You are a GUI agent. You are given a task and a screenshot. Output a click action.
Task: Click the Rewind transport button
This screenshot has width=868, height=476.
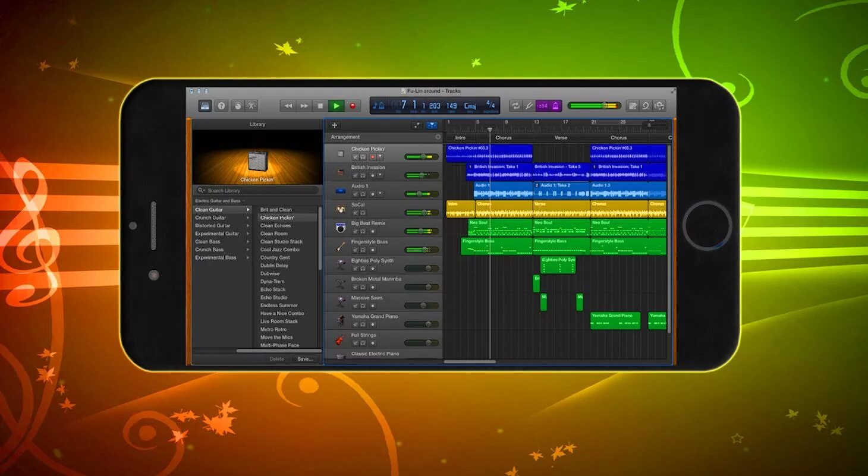[288, 106]
